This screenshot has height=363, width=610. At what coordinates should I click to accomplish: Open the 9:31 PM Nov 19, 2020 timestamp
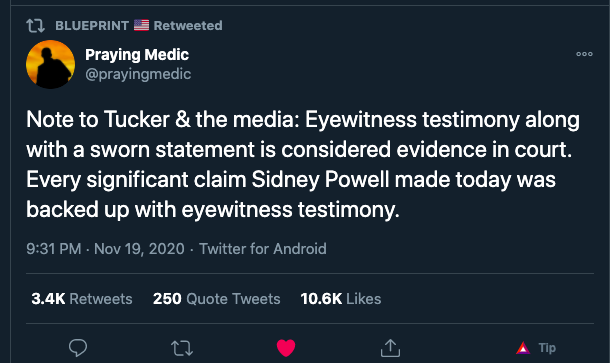tap(105, 249)
